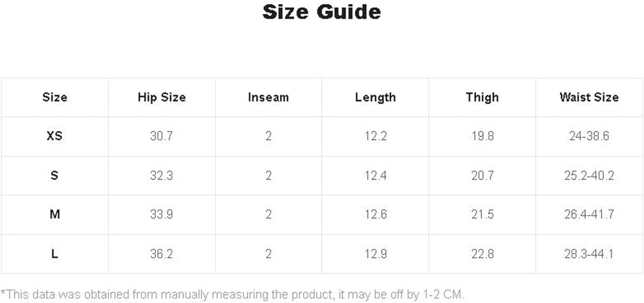
Task: Click the 30.7 hip size cell
Action: pyautogui.click(x=161, y=136)
